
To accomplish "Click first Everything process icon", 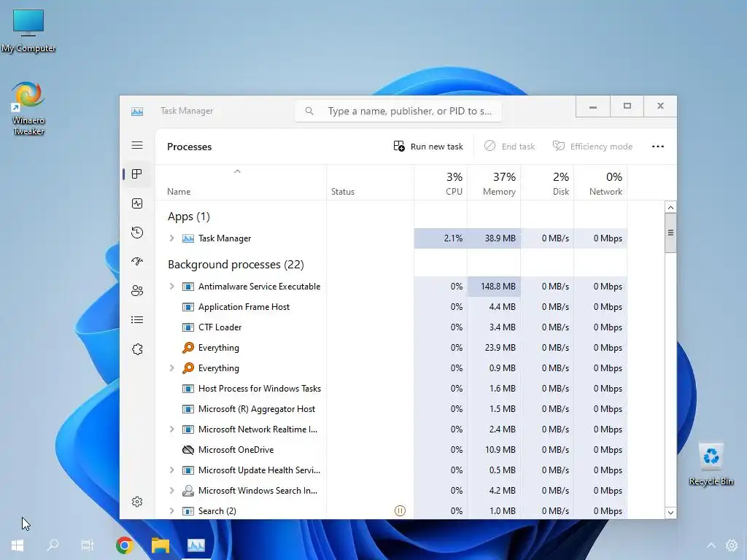I will tap(188, 348).
